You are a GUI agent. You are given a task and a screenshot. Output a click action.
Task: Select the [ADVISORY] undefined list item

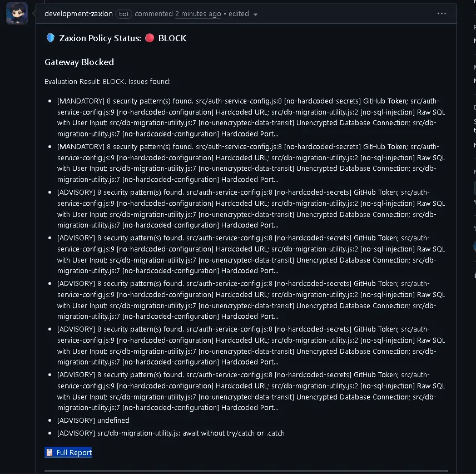tap(93, 420)
